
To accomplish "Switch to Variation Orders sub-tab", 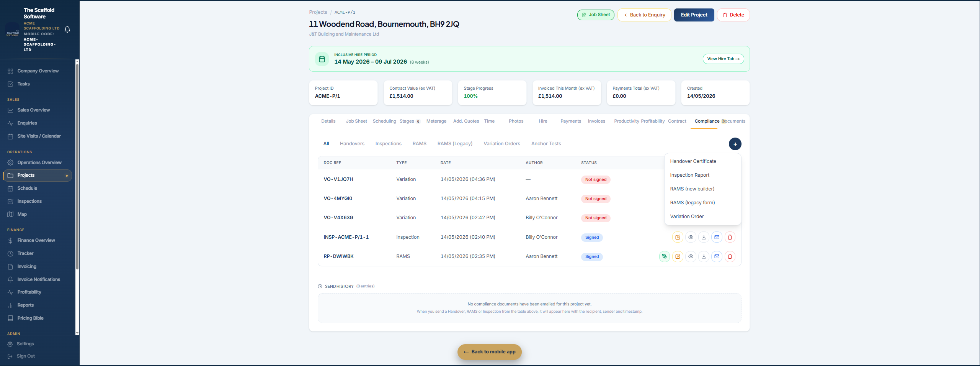I will 501,144.
